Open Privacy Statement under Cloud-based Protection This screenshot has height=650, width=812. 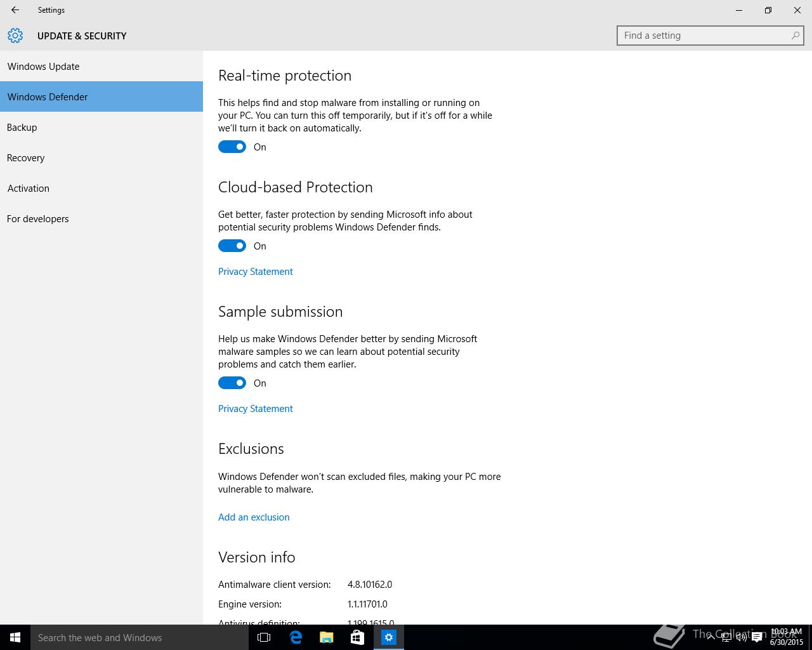coord(256,271)
